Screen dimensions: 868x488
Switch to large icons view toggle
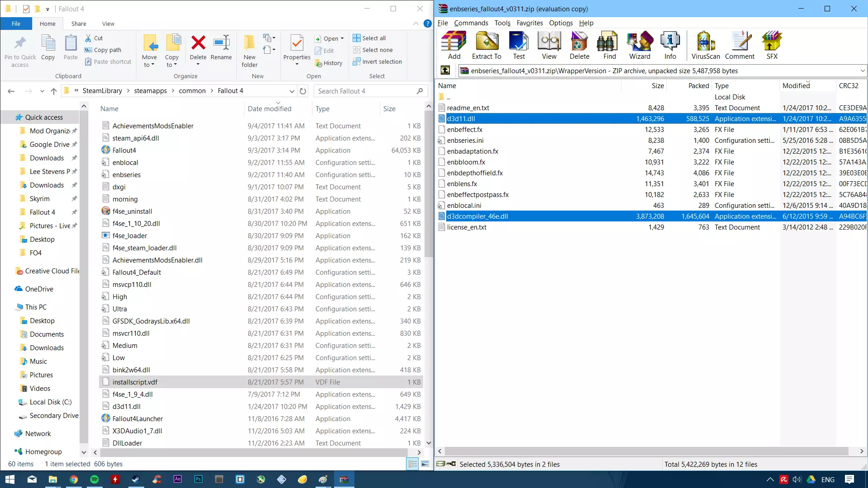(x=425, y=464)
